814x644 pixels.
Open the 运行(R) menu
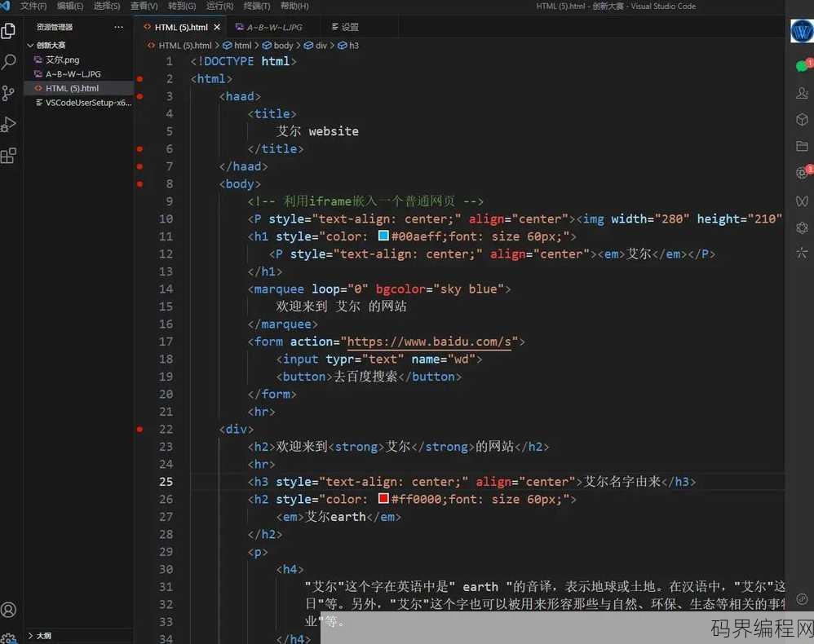[x=219, y=7]
